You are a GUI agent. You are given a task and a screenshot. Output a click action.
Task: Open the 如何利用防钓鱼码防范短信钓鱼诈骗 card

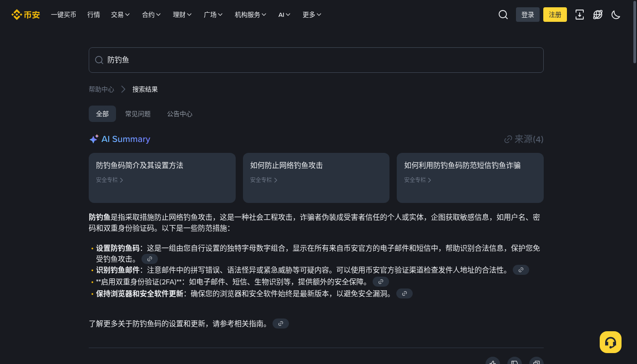click(x=470, y=178)
